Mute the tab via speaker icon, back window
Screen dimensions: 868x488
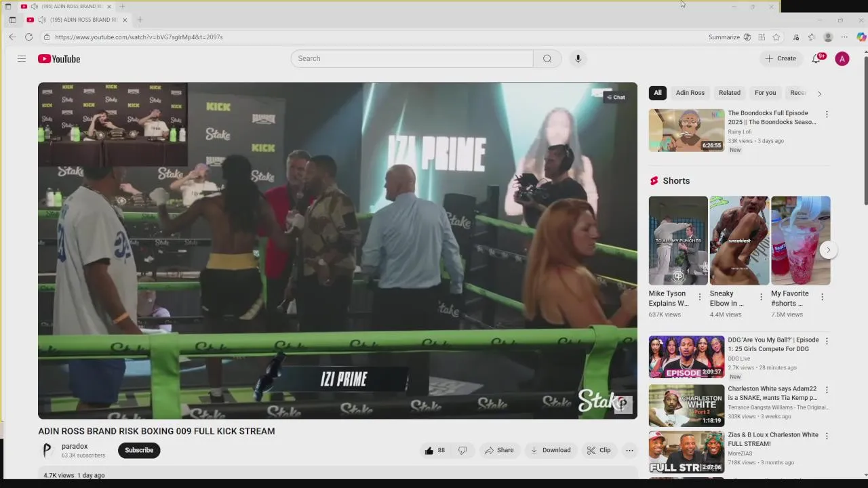pos(34,6)
